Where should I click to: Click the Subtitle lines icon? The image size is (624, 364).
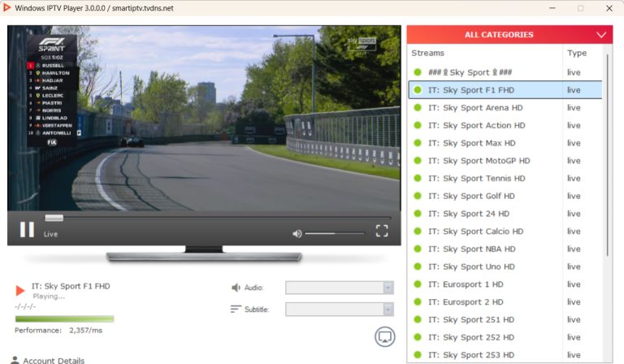click(236, 309)
